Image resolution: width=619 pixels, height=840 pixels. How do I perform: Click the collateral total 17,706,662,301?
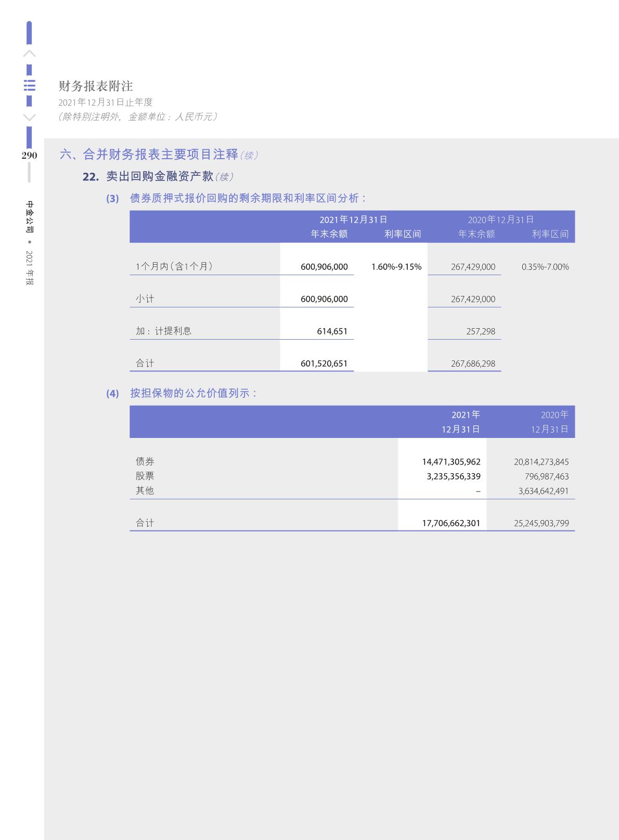tap(450, 523)
